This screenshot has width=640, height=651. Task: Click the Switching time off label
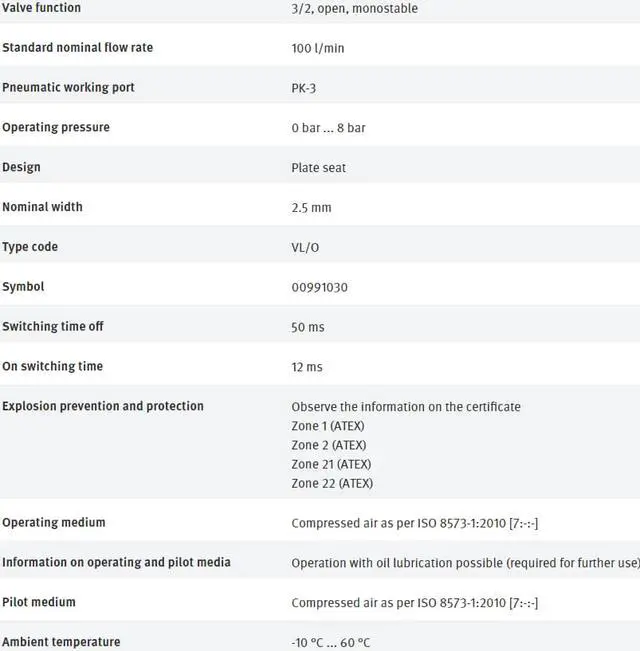pyautogui.click(x=53, y=327)
